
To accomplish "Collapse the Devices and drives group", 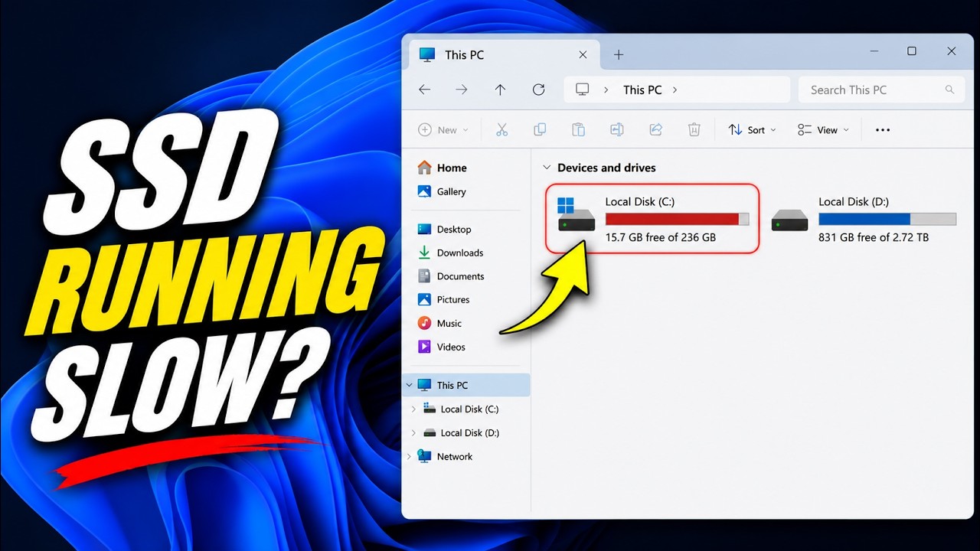I will [546, 168].
